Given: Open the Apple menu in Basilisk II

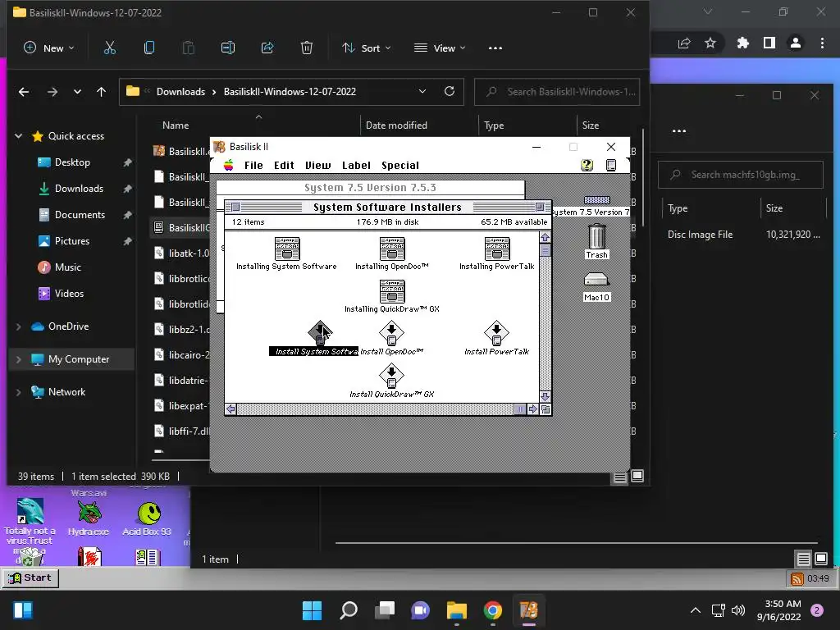Looking at the screenshot, I should coord(229,165).
